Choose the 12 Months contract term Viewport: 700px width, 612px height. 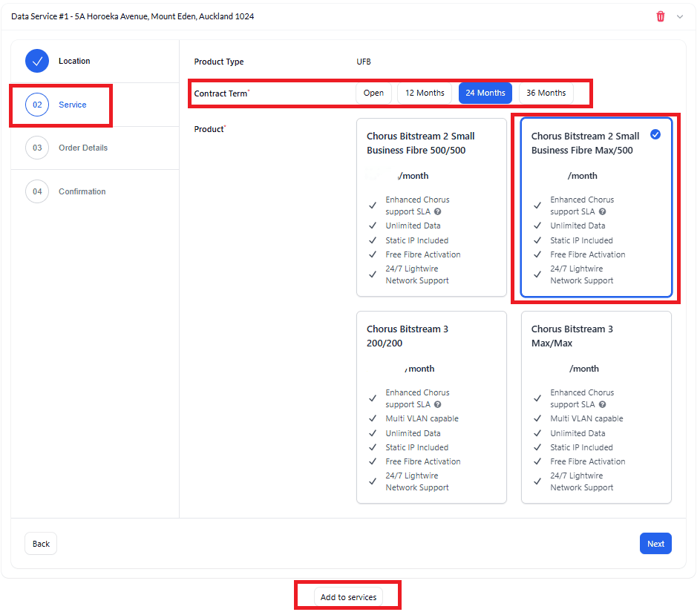coord(425,93)
